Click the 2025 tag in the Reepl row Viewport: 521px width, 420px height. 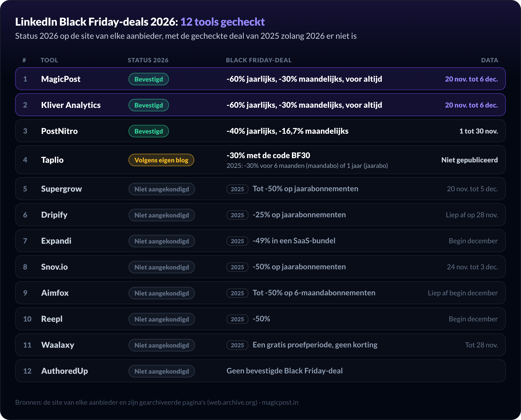[x=237, y=319]
